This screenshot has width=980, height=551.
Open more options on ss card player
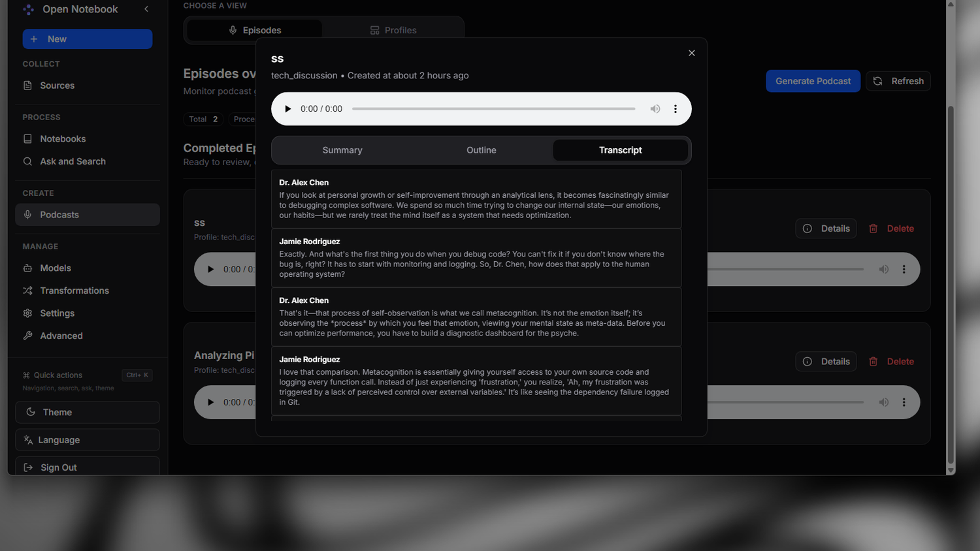coord(904,269)
